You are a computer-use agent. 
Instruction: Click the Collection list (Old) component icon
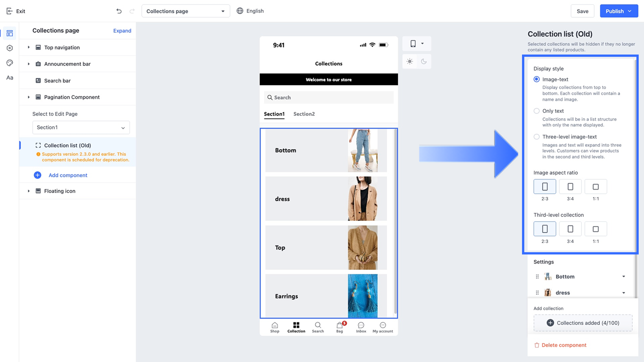pos(38,145)
